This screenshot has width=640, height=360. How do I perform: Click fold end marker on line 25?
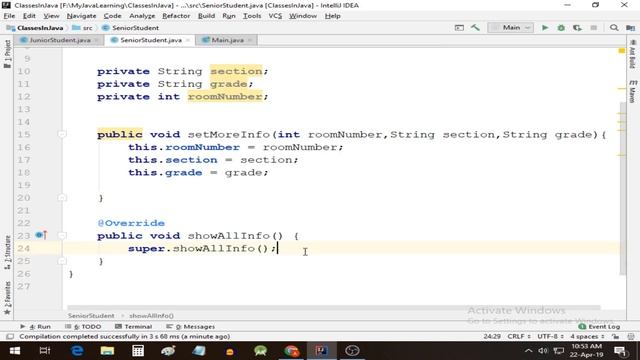62,261
